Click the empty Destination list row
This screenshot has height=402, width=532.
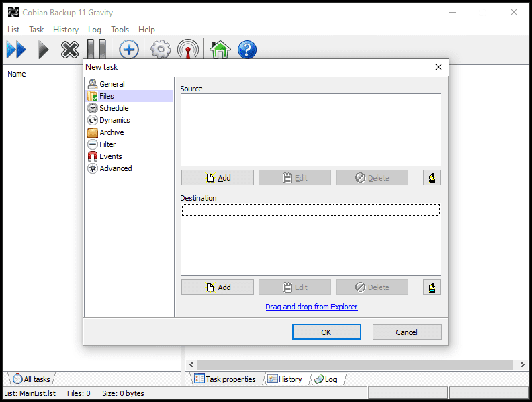[x=311, y=210]
